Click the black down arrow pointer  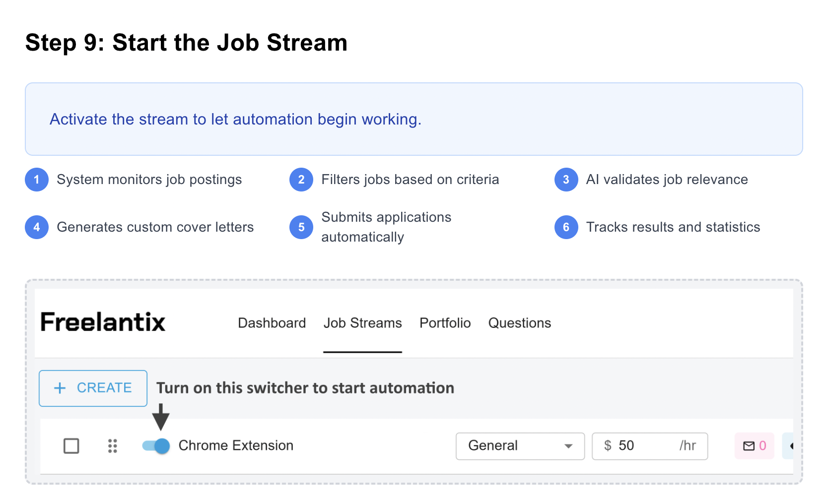pyautogui.click(x=161, y=417)
